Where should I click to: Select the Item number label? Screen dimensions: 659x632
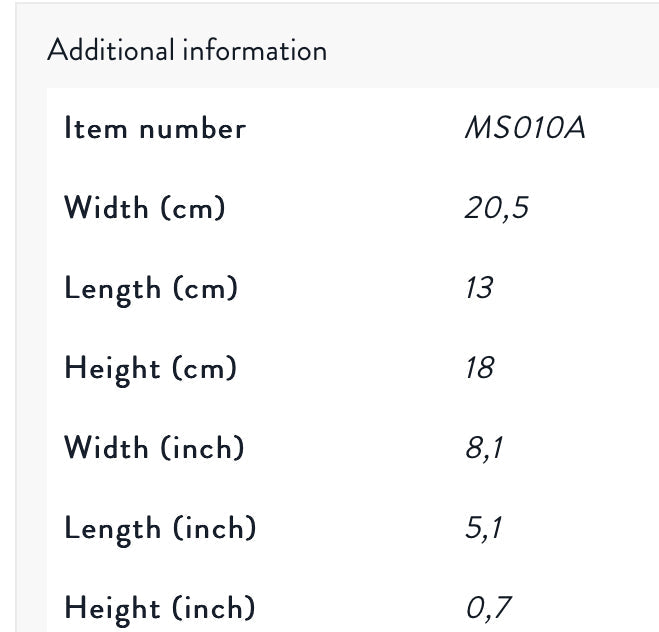click(x=155, y=129)
